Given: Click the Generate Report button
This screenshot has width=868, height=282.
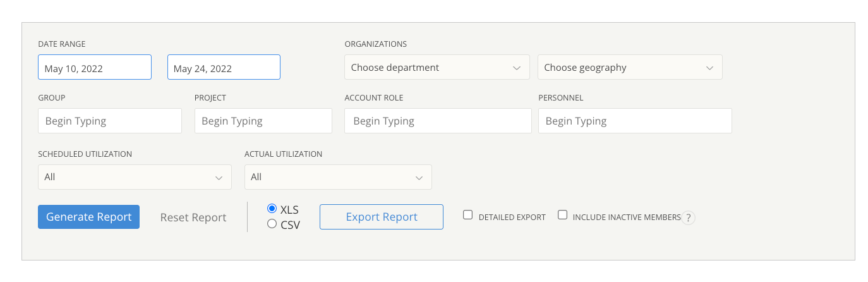Looking at the screenshot, I should (x=88, y=217).
